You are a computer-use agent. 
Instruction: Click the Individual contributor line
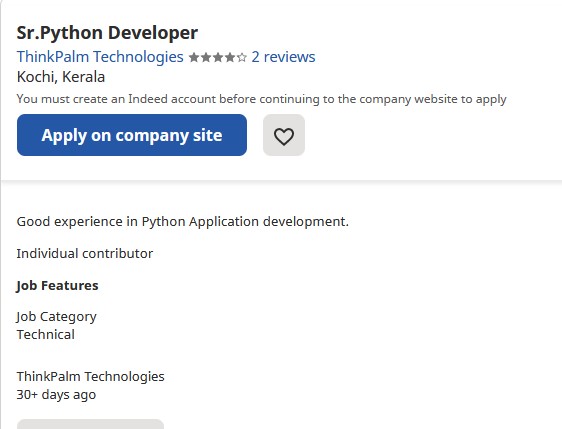pyautogui.click(x=85, y=254)
